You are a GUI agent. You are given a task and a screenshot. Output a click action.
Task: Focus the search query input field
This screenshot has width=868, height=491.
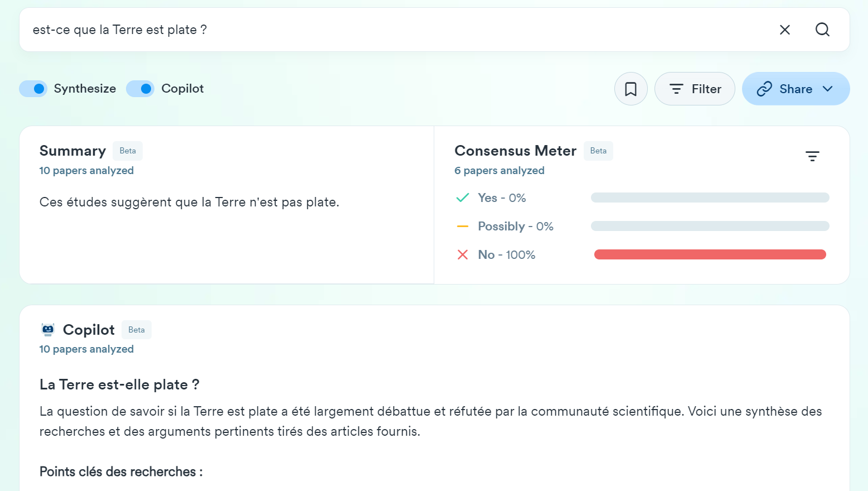pos(390,30)
